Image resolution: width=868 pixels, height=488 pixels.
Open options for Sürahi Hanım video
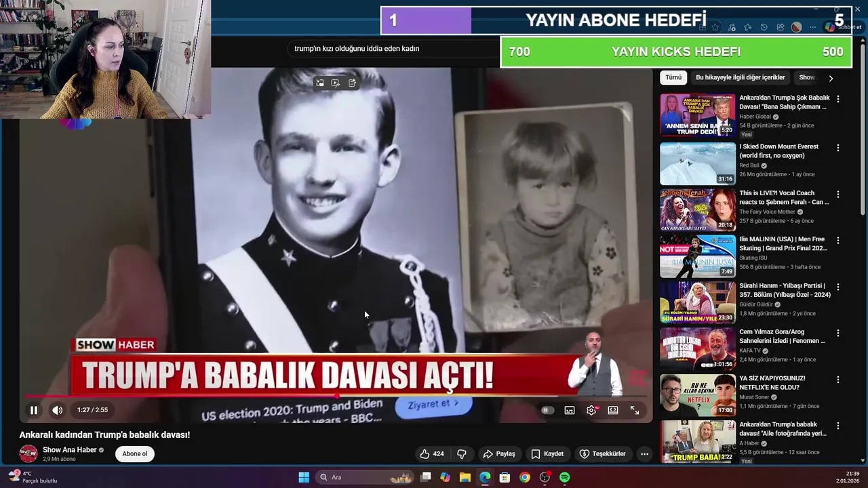(x=838, y=287)
